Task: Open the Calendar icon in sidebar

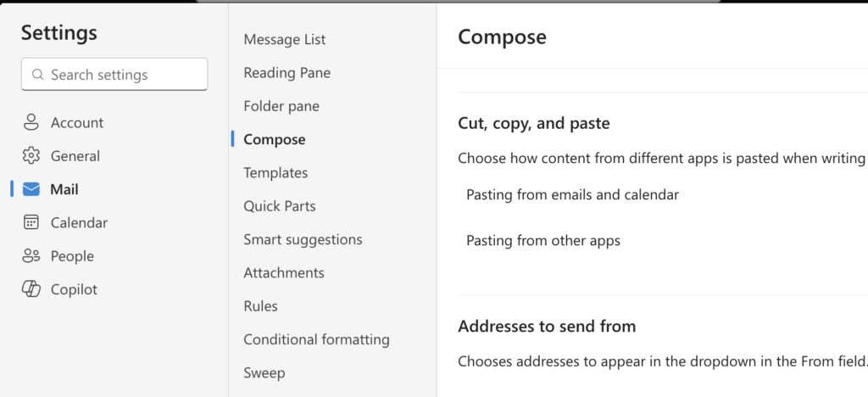Action: (x=31, y=222)
